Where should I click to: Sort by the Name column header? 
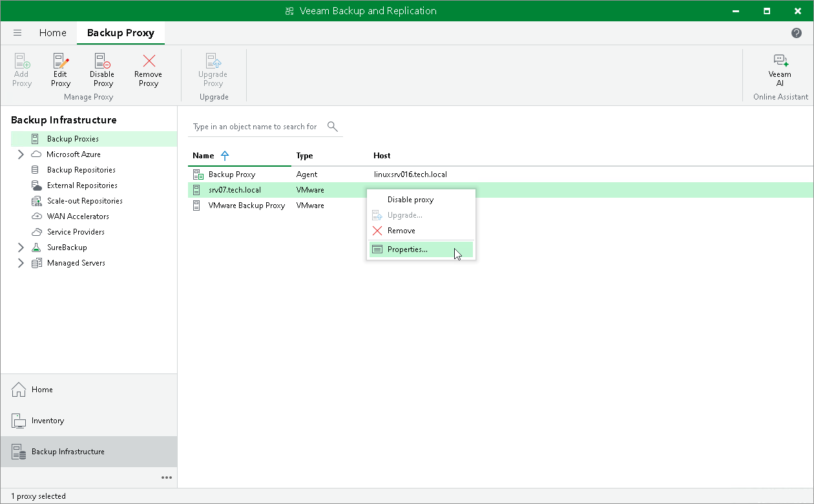203,156
